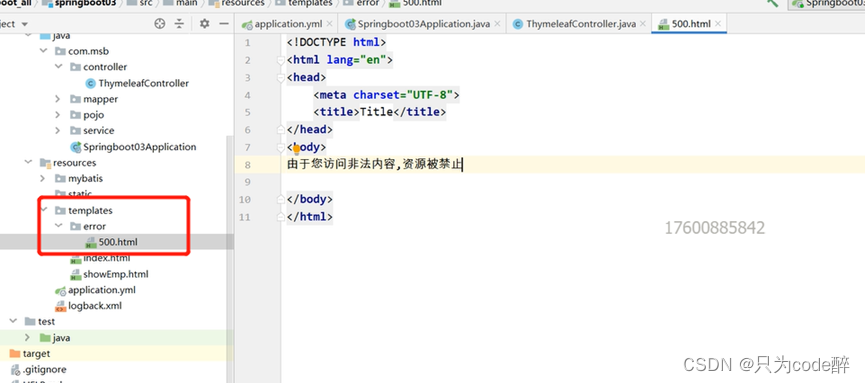Image resolution: width=865 pixels, height=383 pixels.
Task: Collapse the test folder
Action: pyautogui.click(x=13, y=321)
